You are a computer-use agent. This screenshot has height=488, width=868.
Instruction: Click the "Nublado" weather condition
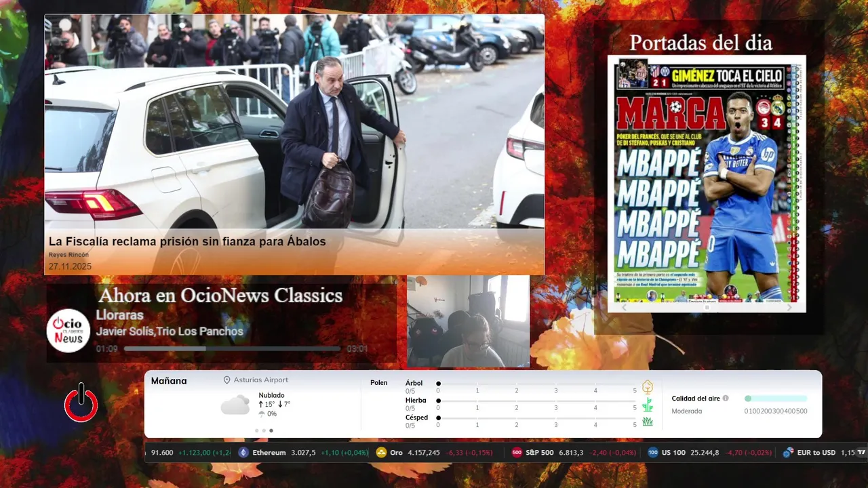[271, 395]
